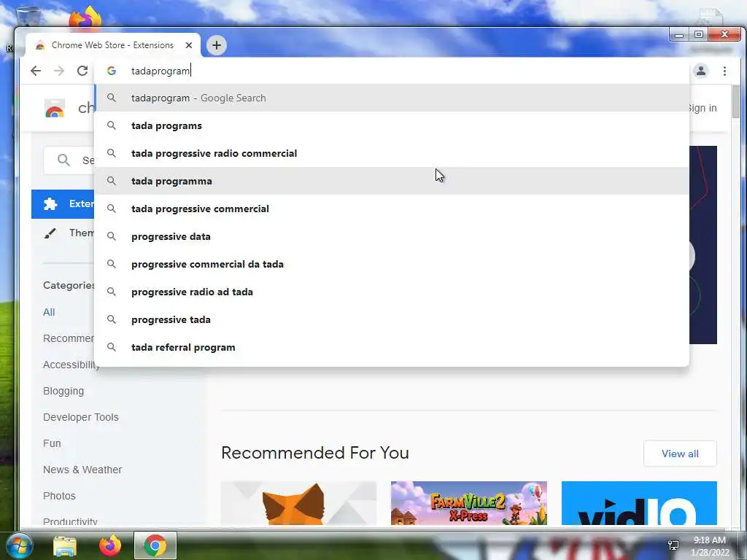This screenshot has height=560, width=747.
Task: Click the address bar text 'tadaprogram'
Action: (160, 71)
